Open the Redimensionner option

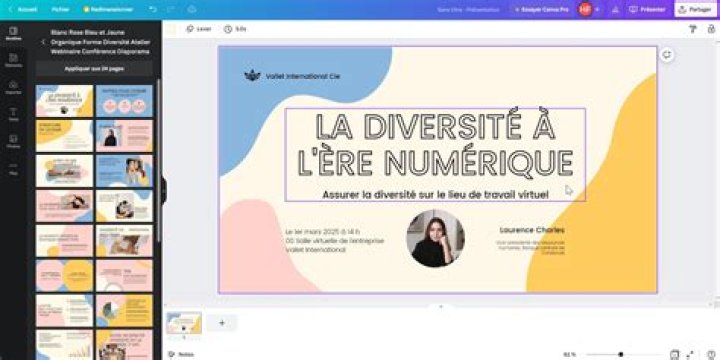click(x=108, y=9)
